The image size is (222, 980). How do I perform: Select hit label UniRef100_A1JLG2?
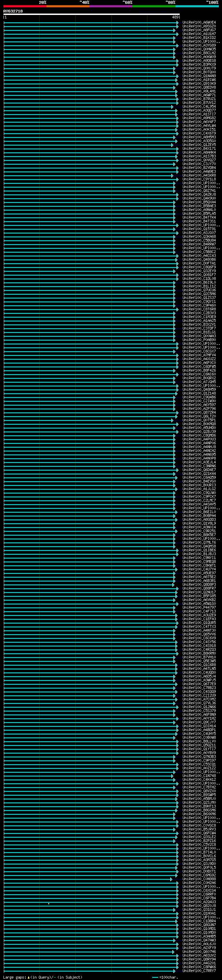199,489
